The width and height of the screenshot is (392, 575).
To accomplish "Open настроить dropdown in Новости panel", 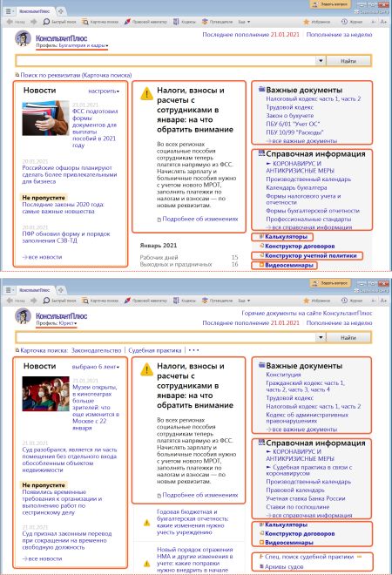I will pyautogui.click(x=104, y=91).
